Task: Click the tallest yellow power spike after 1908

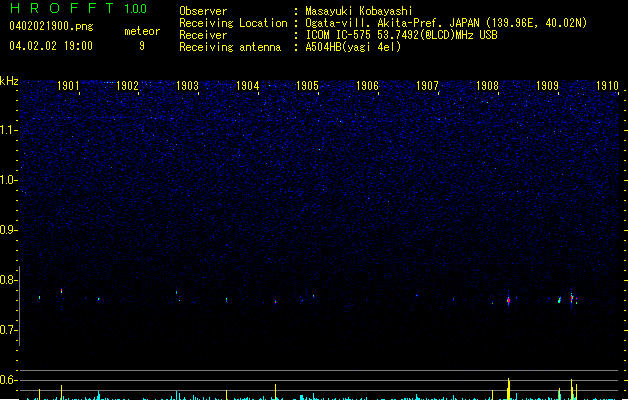Action: click(x=509, y=389)
